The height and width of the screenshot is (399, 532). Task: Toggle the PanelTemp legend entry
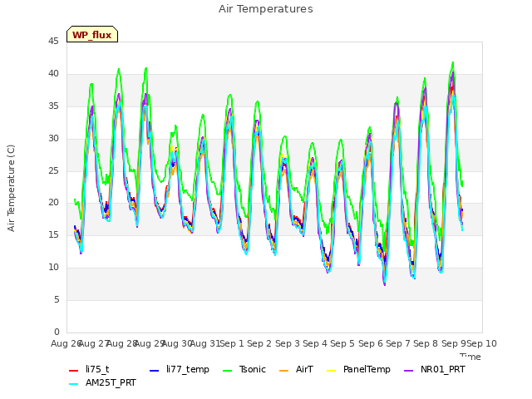tap(358, 369)
